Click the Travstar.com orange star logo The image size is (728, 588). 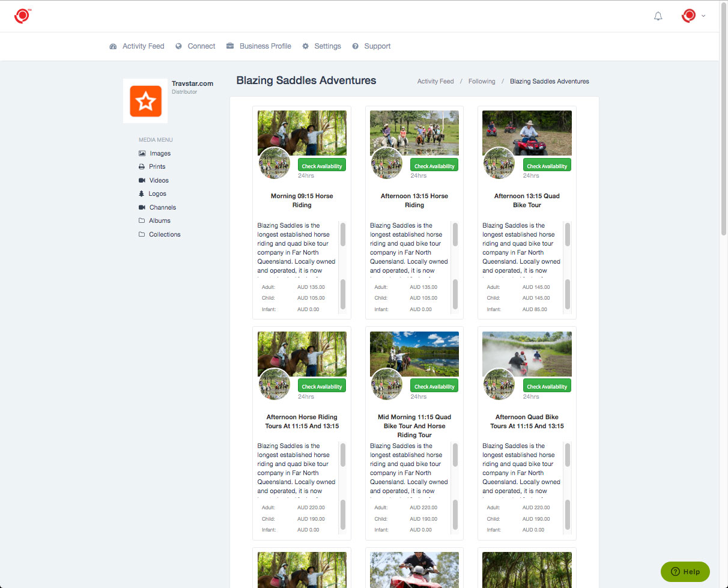pyautogui.click(x=145, y=101)
